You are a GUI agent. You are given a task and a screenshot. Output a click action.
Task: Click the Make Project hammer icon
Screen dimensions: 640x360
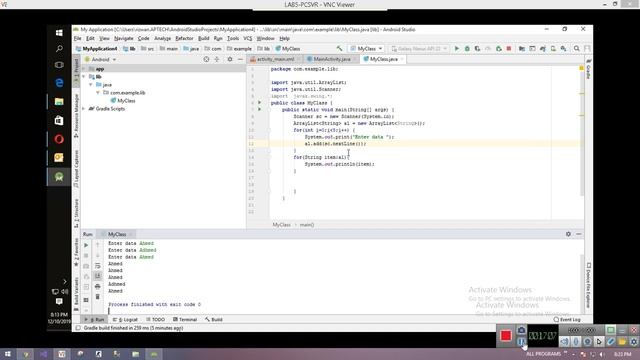[339, 49]
